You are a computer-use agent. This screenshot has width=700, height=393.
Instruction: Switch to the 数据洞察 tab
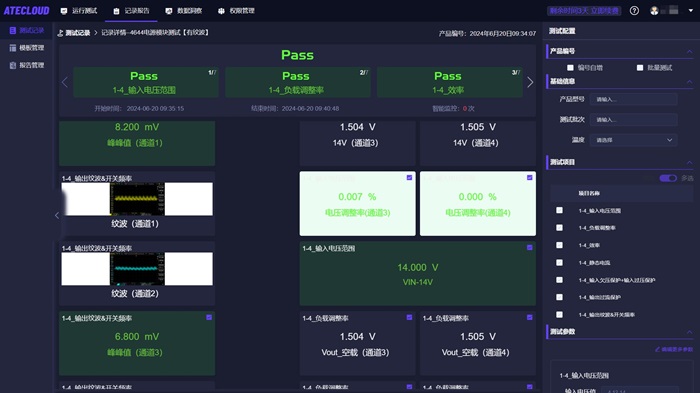pyautogui.click(x=184, y=11)
